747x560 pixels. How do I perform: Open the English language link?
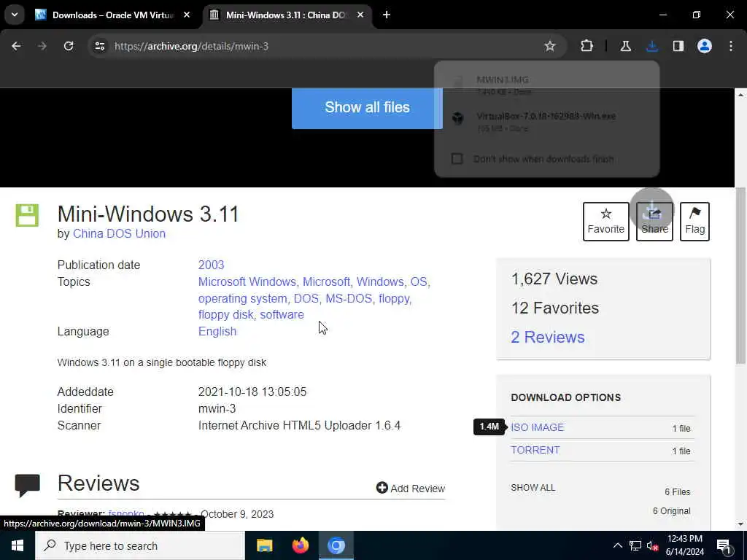point(217,332)
